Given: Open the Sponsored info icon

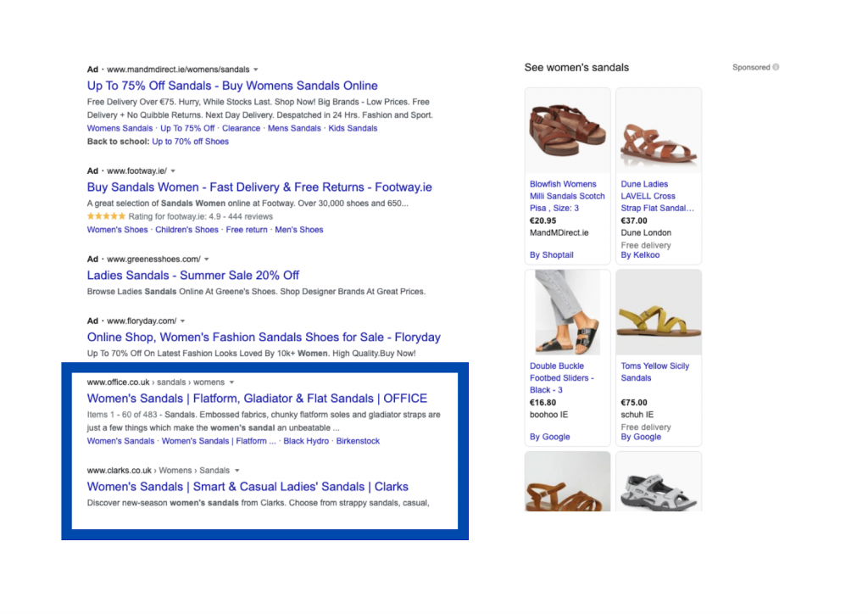Looking at the screenshot, I should click(776, 67).
